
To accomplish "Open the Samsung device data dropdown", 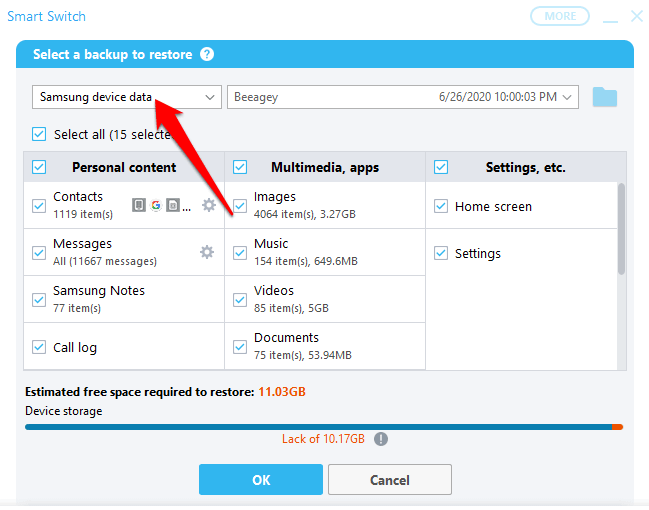I will click(127, 97).
